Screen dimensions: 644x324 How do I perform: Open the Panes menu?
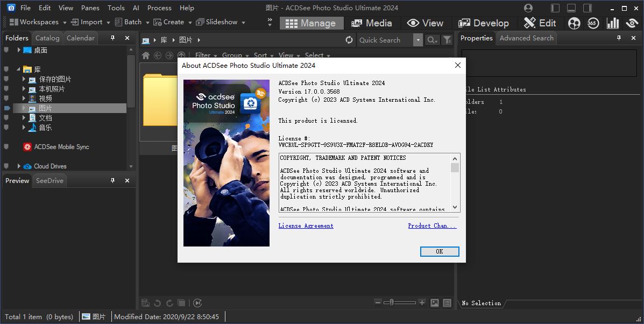90,8
